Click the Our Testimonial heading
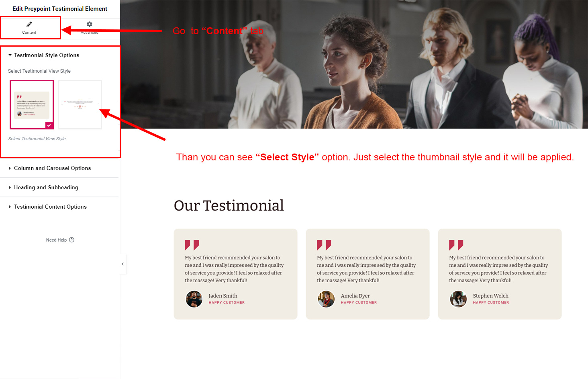Image resolution: width=588 pixels, height=379 pixels. coord(229,205)
